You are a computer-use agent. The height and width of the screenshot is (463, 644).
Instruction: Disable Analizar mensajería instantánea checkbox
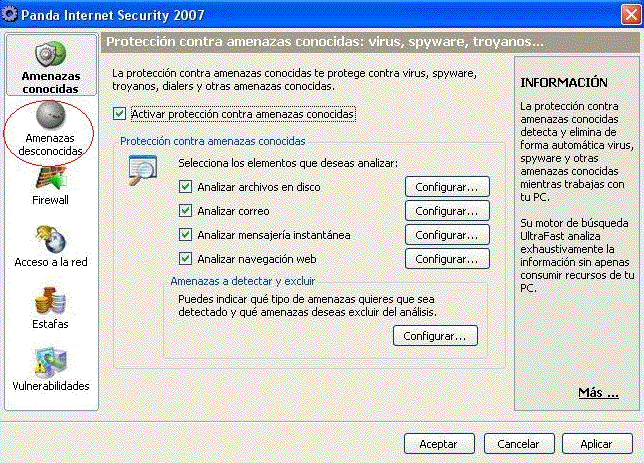[184, 235]
